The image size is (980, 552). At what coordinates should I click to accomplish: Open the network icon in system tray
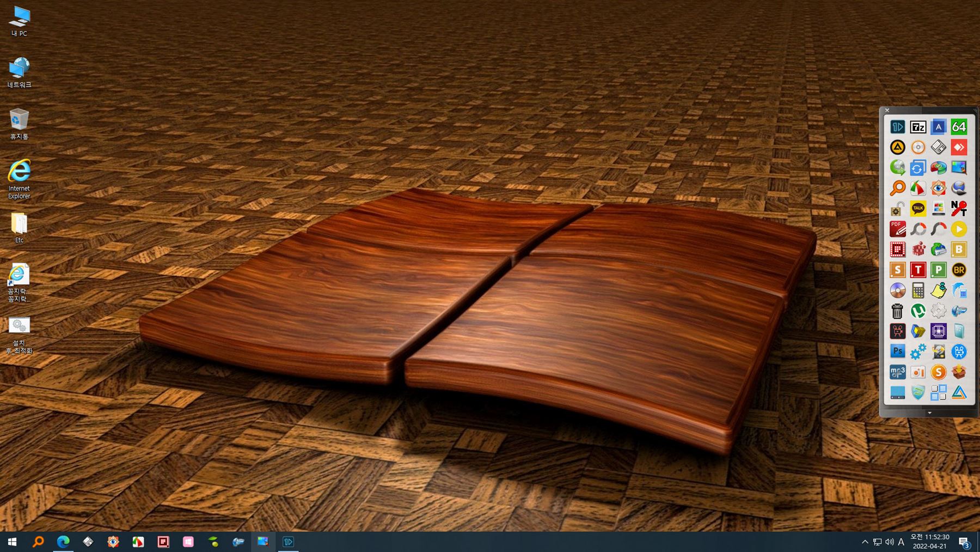tap(877, 542)
